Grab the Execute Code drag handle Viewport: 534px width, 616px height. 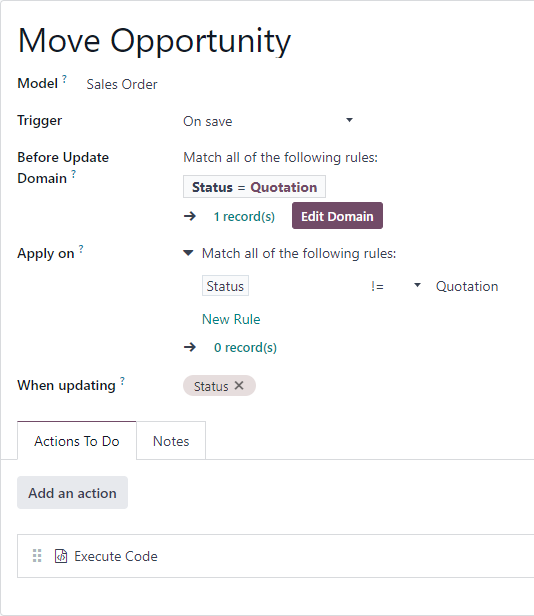pos(37,556)
